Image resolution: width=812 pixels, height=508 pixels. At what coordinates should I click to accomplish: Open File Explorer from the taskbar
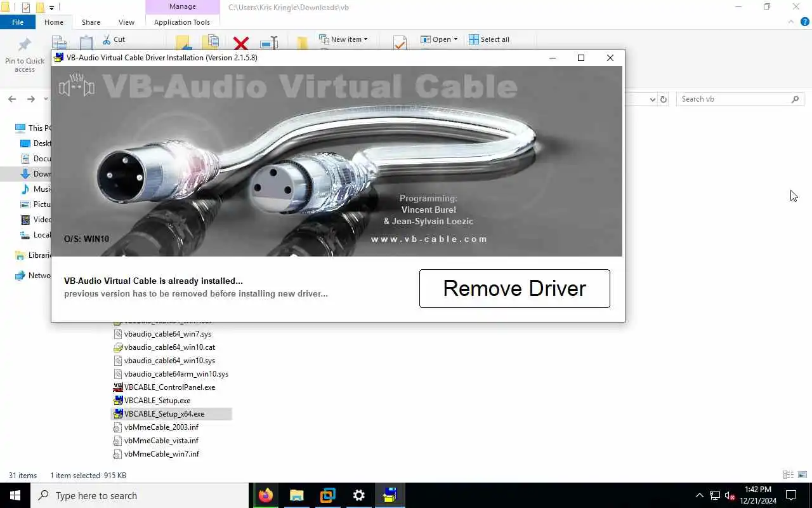pos(297,495)
